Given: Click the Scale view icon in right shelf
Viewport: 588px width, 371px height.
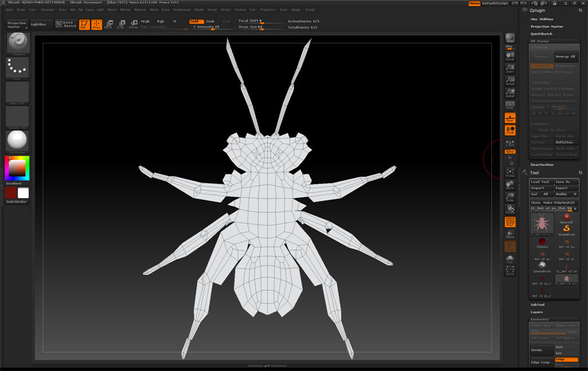Looking at the screenshot, I should 510,197.
